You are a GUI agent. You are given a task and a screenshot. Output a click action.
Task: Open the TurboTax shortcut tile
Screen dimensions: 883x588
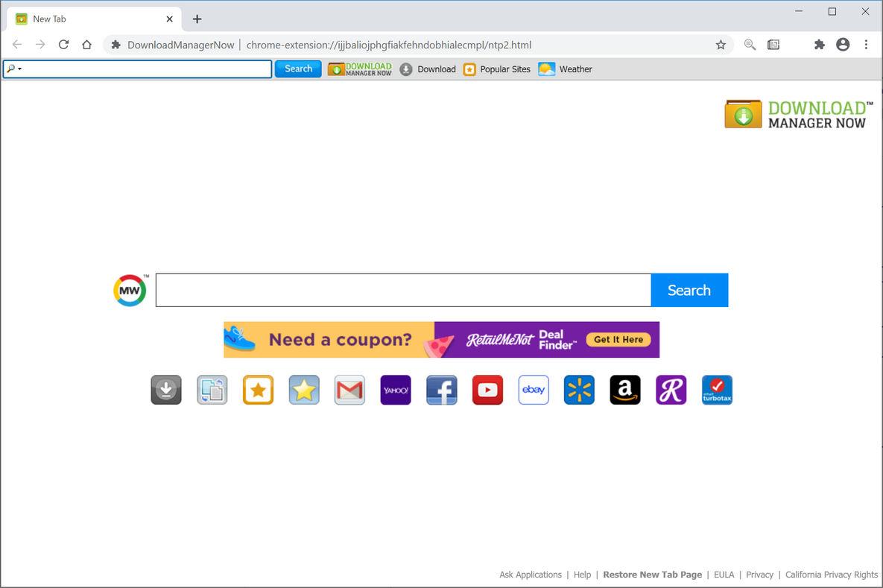pyautogui.click(x=717, y=390)
